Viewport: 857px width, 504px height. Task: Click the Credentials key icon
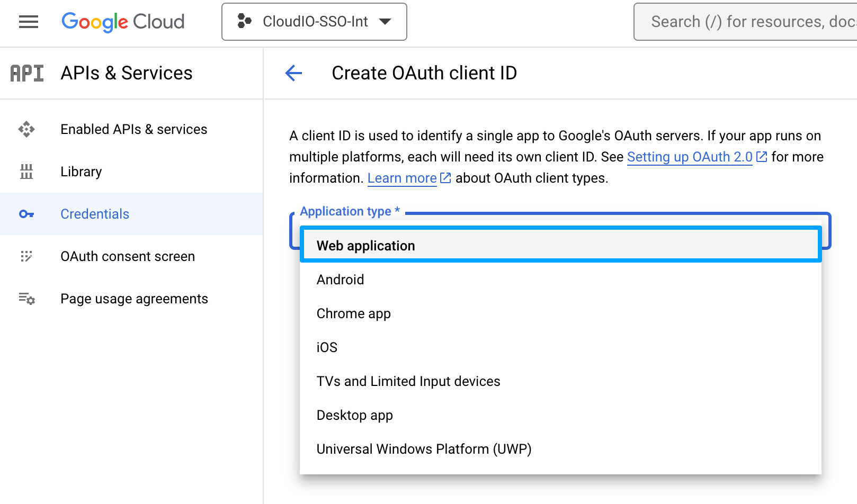26,214
